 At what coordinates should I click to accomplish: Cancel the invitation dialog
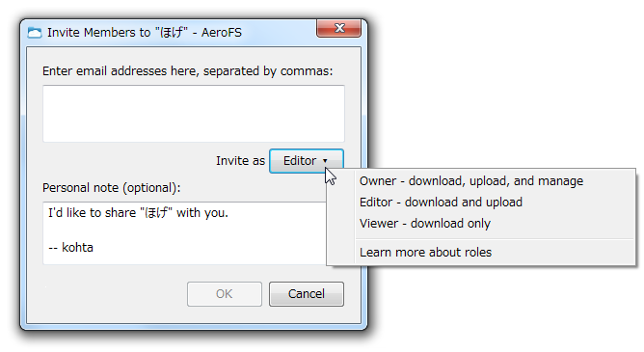click(307, 294)
